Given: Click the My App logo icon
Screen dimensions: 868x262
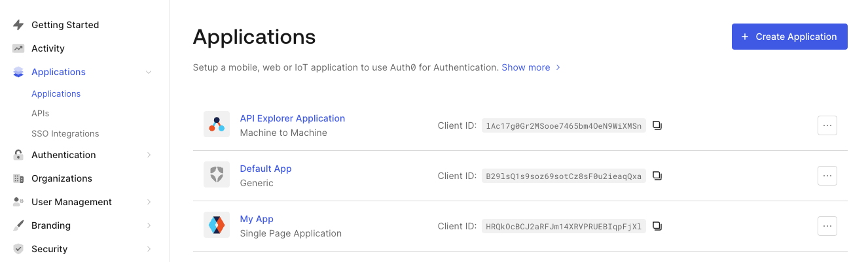Looking at the screenshot, I should [217, 225].
